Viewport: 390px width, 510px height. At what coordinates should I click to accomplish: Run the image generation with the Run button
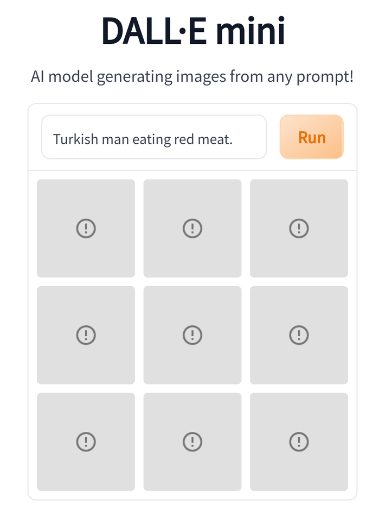[x=312, y=137]
